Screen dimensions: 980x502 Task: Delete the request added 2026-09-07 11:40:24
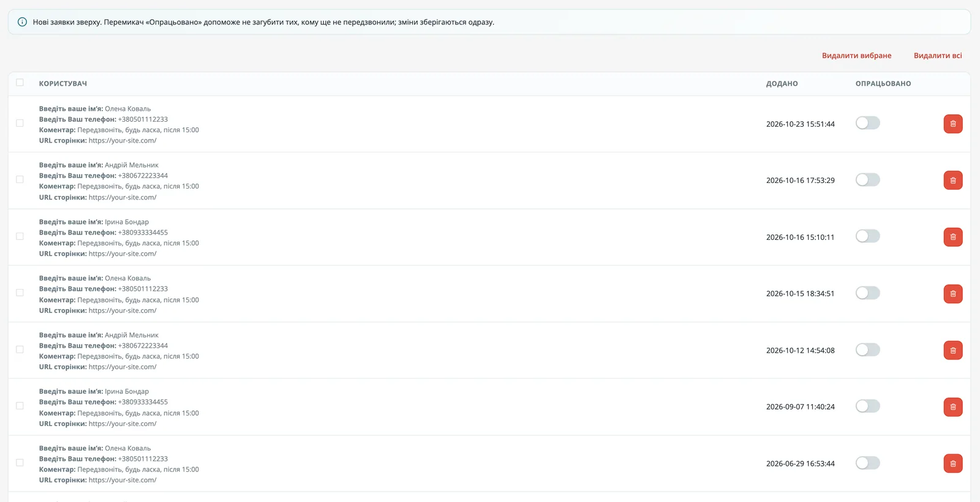click(x=953, y=407)
